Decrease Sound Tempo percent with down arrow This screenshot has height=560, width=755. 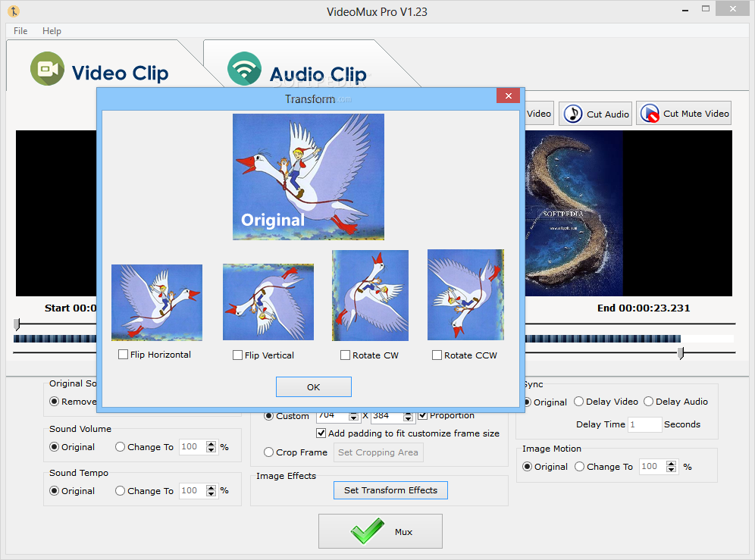(211, 493)
